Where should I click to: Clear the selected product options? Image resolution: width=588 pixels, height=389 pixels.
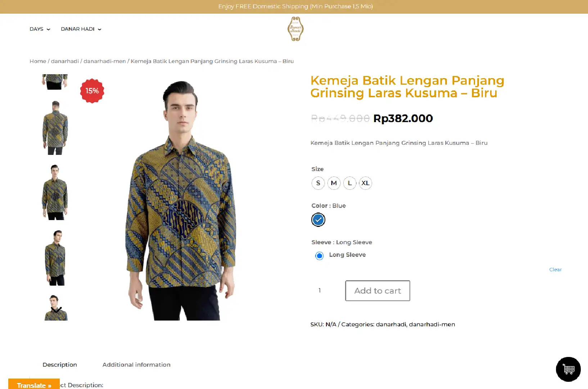point(555,269)
